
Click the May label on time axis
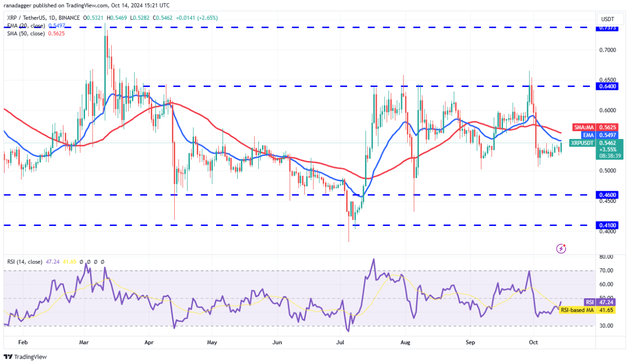[x=212, y=343]
